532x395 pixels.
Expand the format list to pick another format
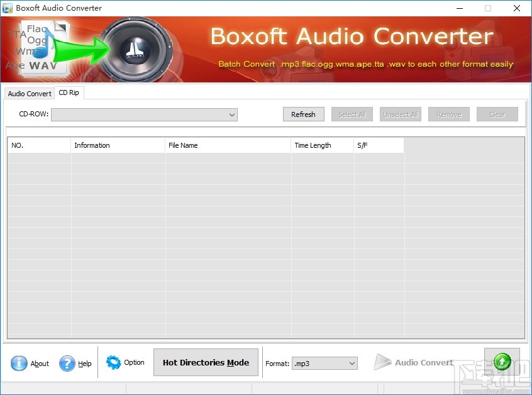(x=350, y=363)
